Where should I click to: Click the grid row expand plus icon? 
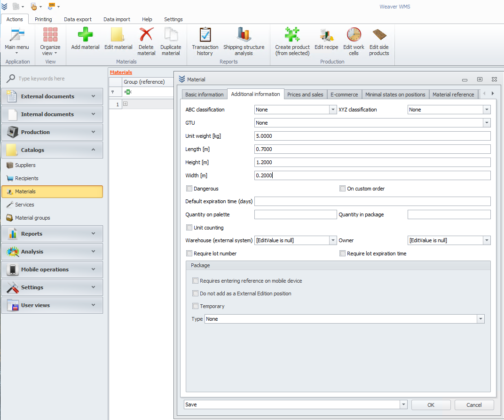(126, 104)
